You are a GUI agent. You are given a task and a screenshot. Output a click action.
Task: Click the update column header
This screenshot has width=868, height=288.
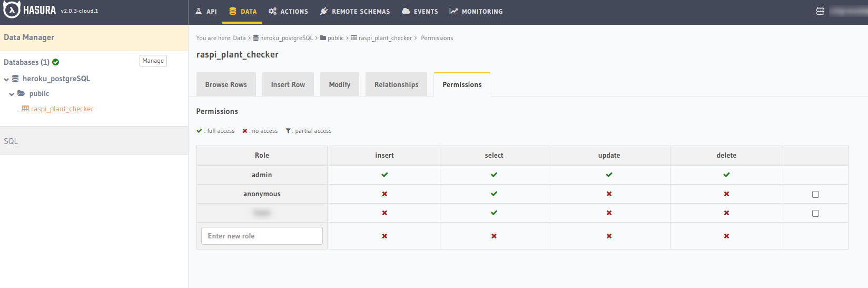609,155
